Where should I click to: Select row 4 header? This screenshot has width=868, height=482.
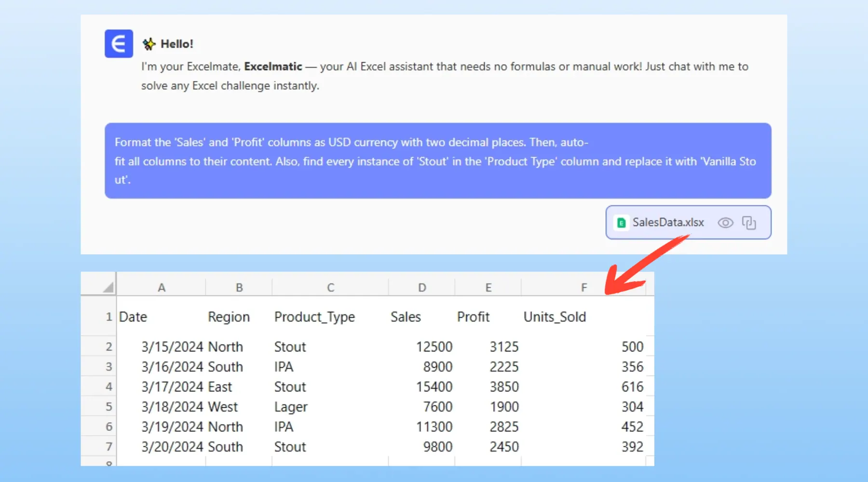click(x=108, y=387)
